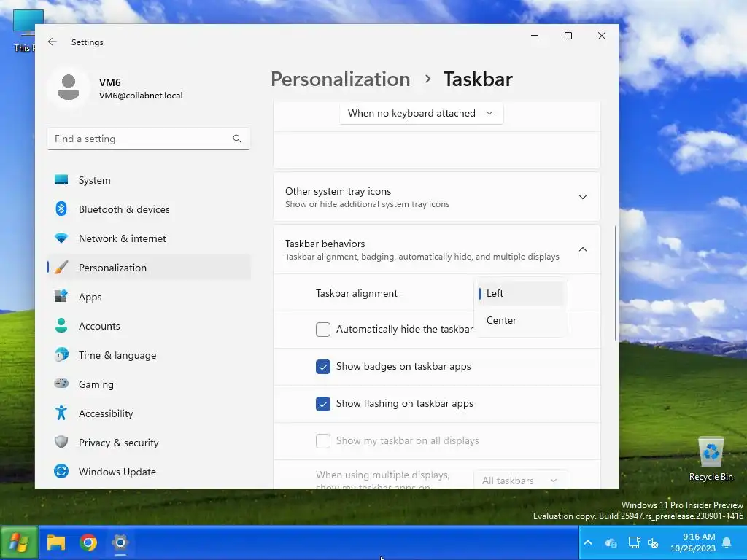Go to Accounts settings page
This screenshot has height=560, width=747.
[149, 326]
